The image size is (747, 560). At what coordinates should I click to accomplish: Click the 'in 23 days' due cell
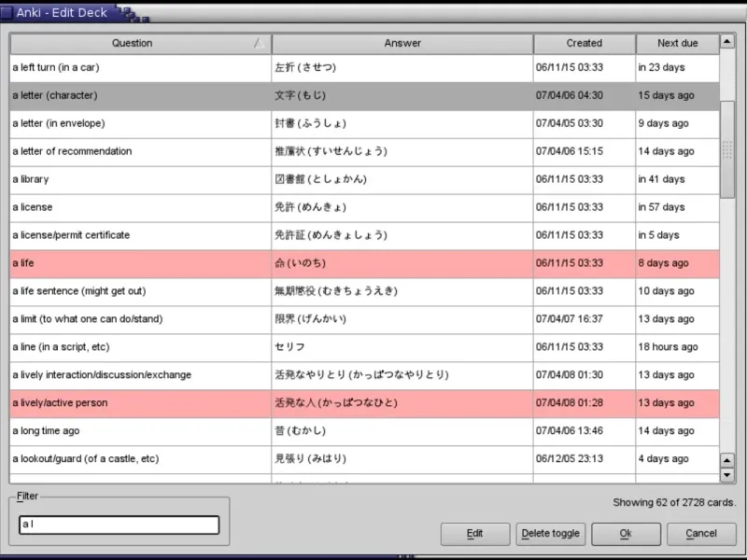(x=678, y=67)
